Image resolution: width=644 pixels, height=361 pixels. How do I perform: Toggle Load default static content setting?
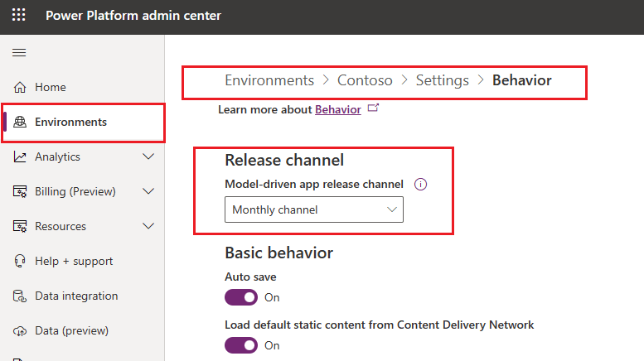tap(241, 345)
